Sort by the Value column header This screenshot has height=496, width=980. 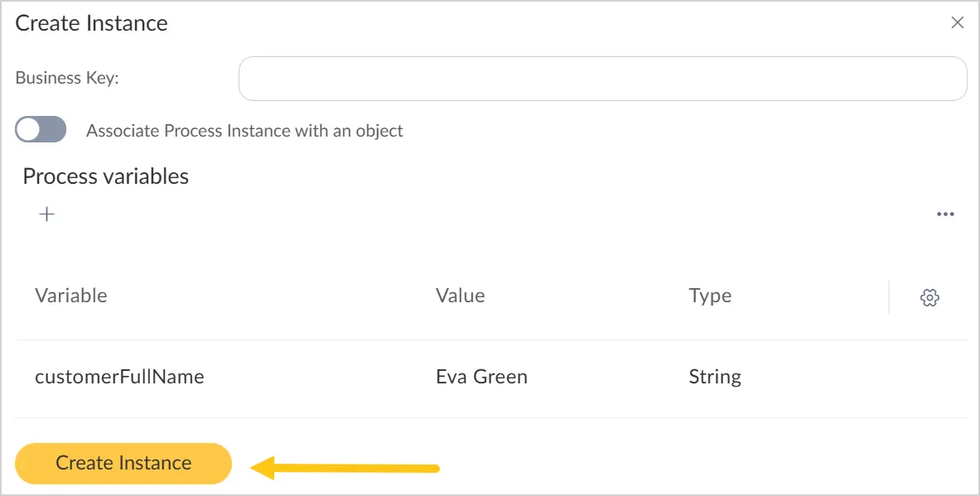click(460, 296)
